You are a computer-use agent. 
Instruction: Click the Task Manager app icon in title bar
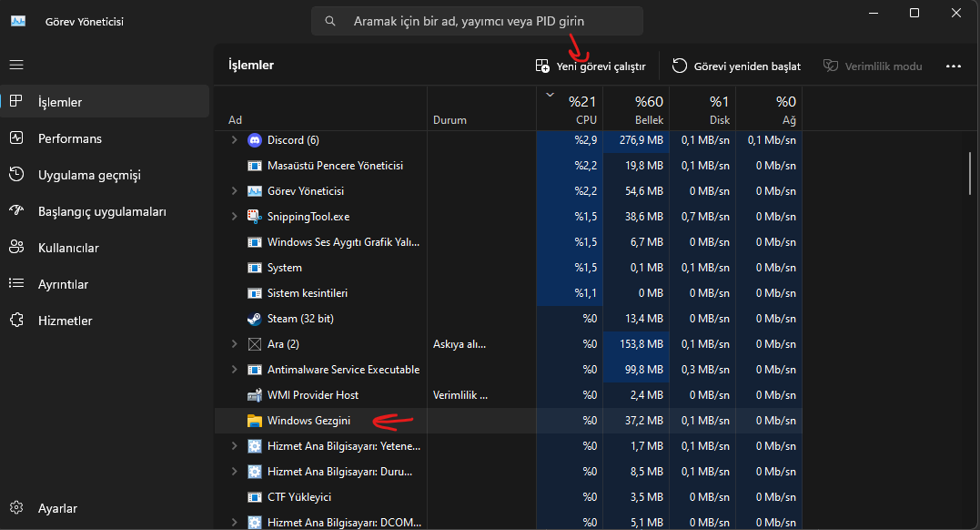coord(18,21)
